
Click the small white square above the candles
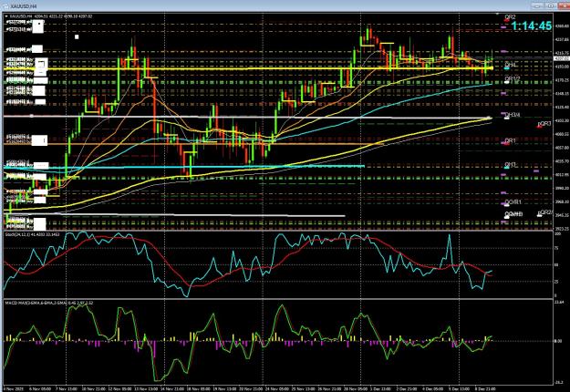point(77,36)
